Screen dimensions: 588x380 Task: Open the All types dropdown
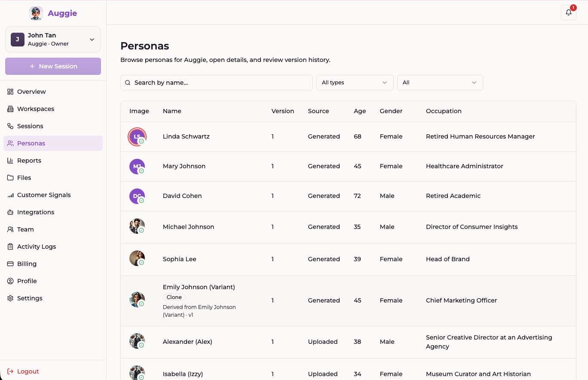[355, 83]
